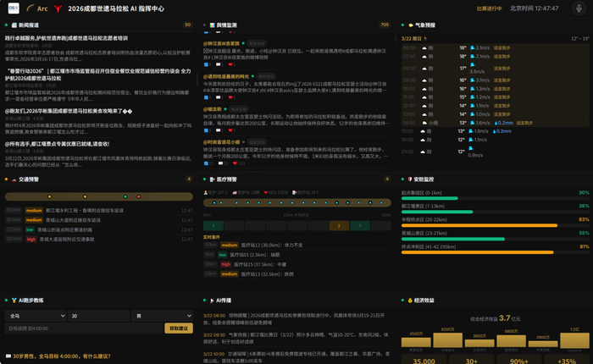Click the 目标成绩 target time input field
This screenshot has width=593, height=364.
click(x=84, y=328)
